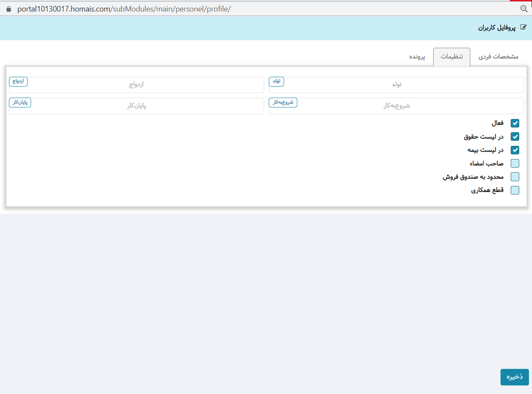Screen dimensions: 532x394
Task: Click the صاحب امضاء label text
Action: tap(487, 163)
